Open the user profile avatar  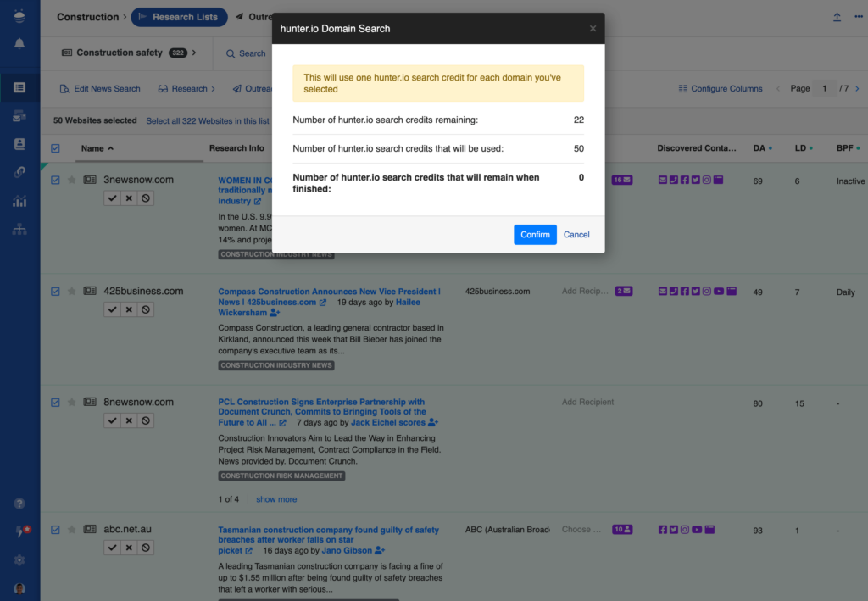[19, 588]
